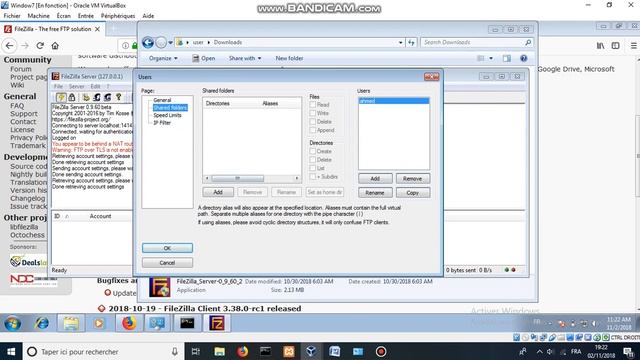Click the host search box Taper ici pour rechercher

(x=104, y=351)
